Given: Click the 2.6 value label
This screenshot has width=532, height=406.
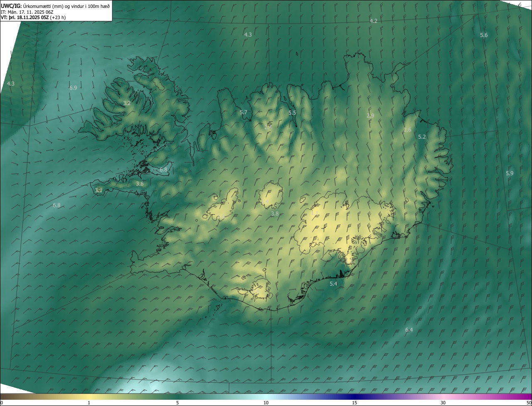Looking at the screenshot, I should (407, 130).
